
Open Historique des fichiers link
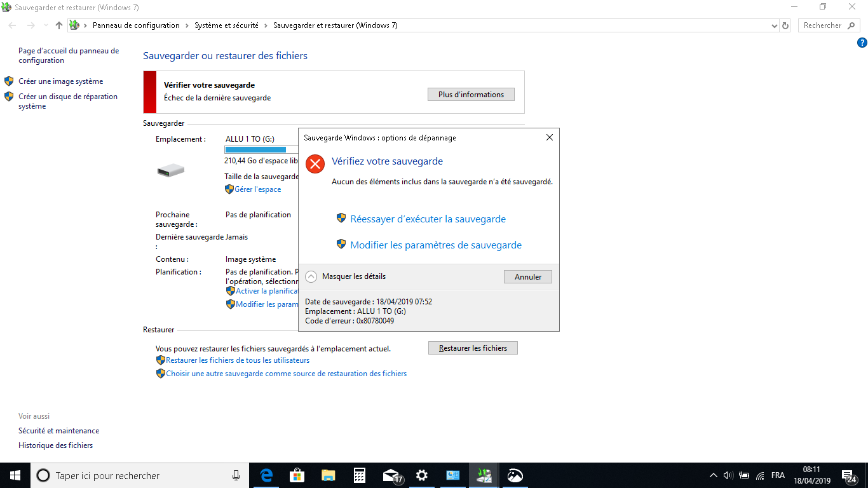point(55,445)
